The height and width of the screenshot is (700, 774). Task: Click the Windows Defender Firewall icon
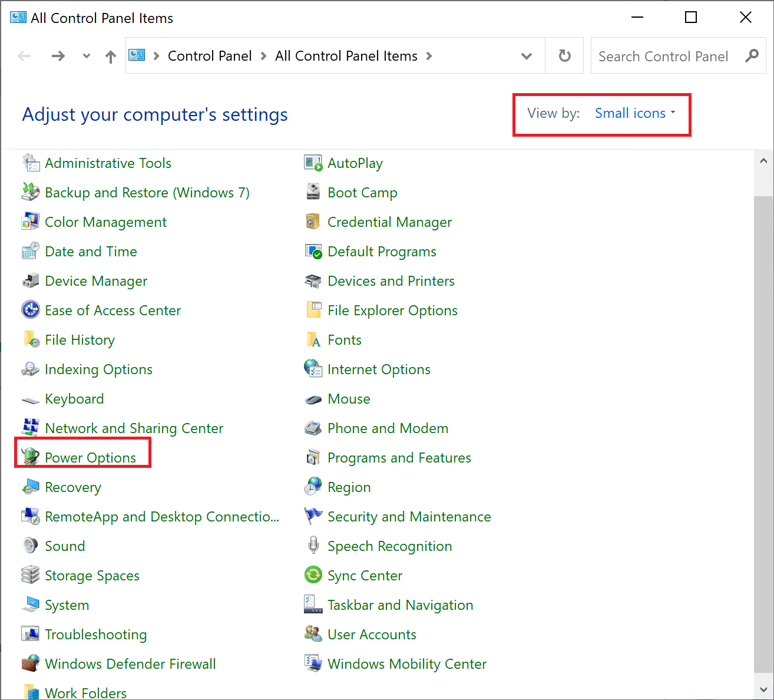coord(31,663)
